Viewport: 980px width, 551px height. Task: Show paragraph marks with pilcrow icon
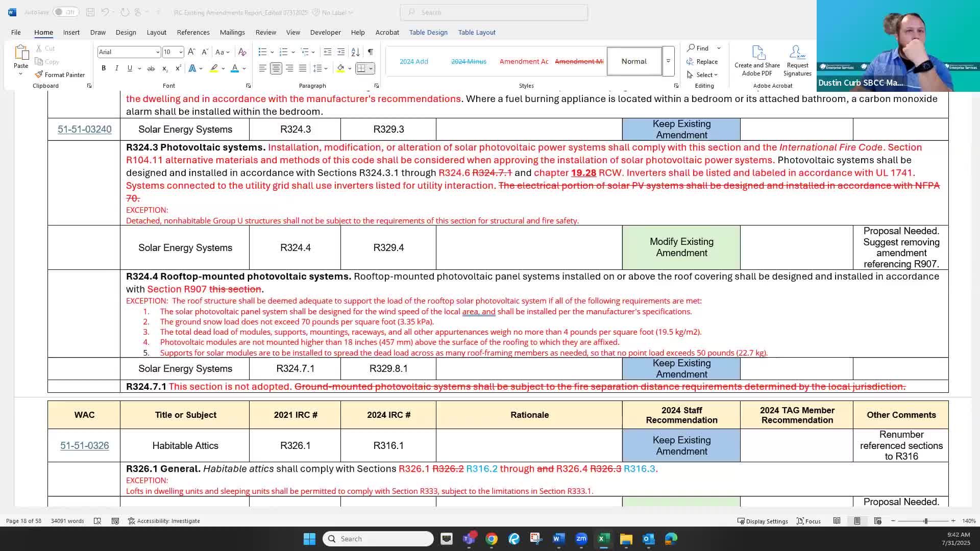(x=371, y=52)
